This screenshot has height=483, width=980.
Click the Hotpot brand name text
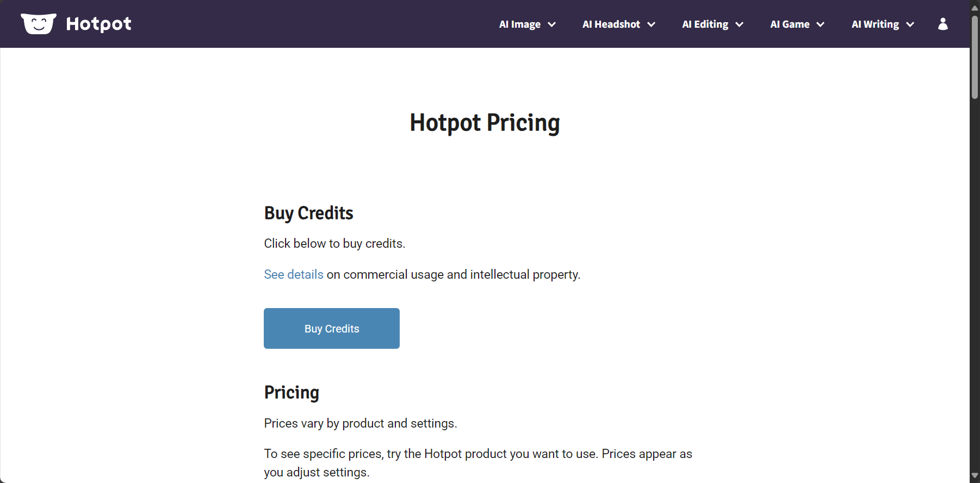pos(98,24)
